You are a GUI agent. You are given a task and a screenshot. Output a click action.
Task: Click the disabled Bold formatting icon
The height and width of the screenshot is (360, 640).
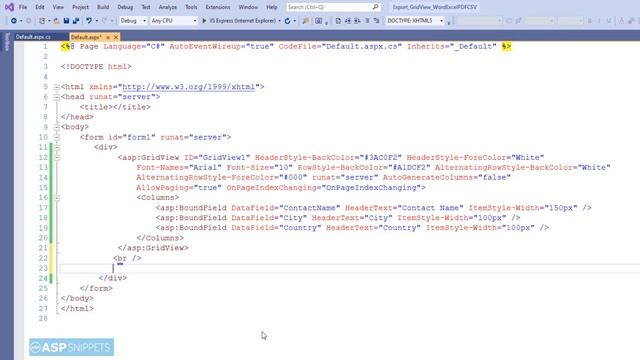[x=590, y=21]
